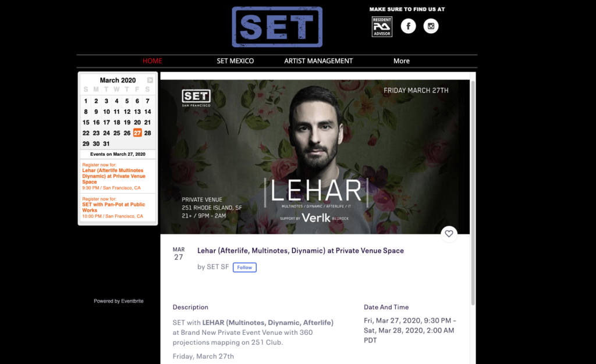
Task: Click the event page vertical scrollbar
Action: pos(473,193)
